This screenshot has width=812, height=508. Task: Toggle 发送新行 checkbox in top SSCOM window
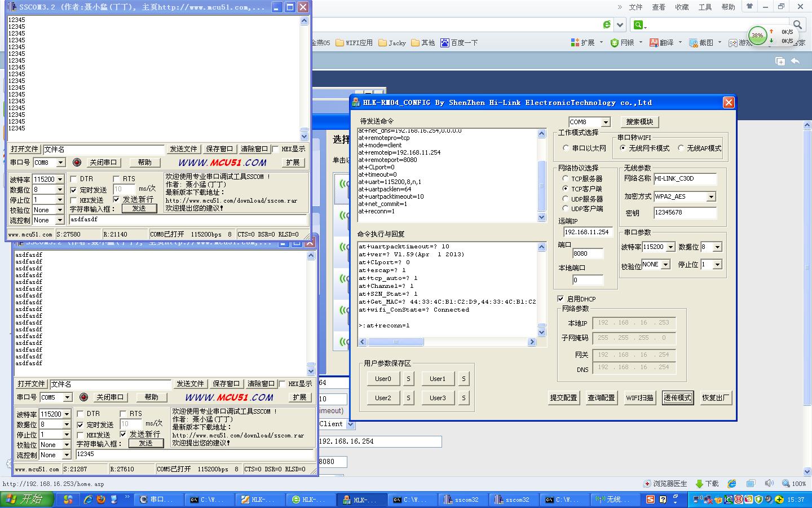pyautogui.click(x=116, y=200)
